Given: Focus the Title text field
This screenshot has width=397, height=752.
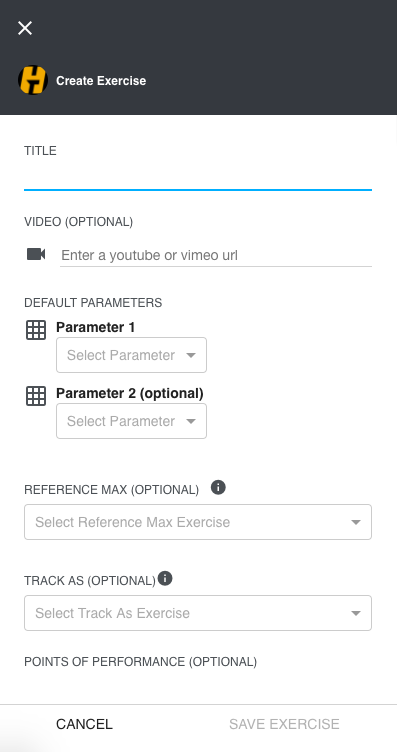Looking at the screenshot, I should [x=198, y=178].
